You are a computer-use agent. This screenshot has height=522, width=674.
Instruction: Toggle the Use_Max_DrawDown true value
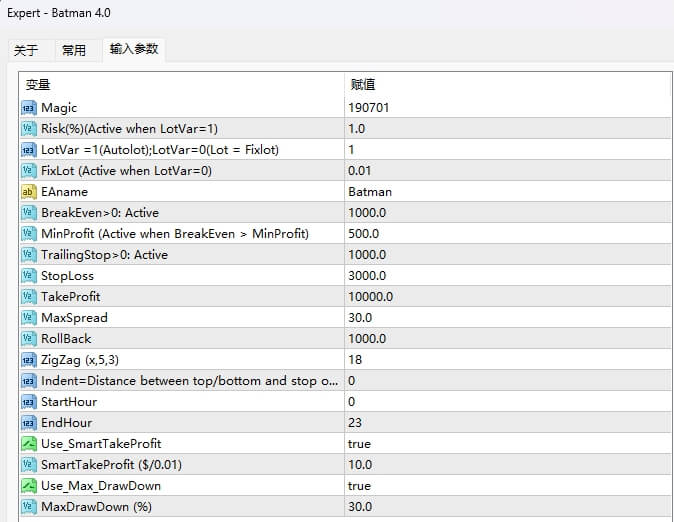(360, 486)
